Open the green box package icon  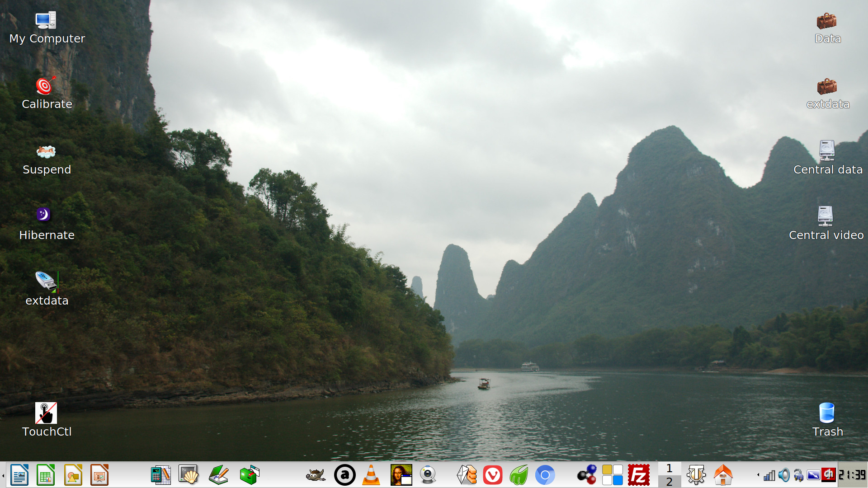click(250, 475)
